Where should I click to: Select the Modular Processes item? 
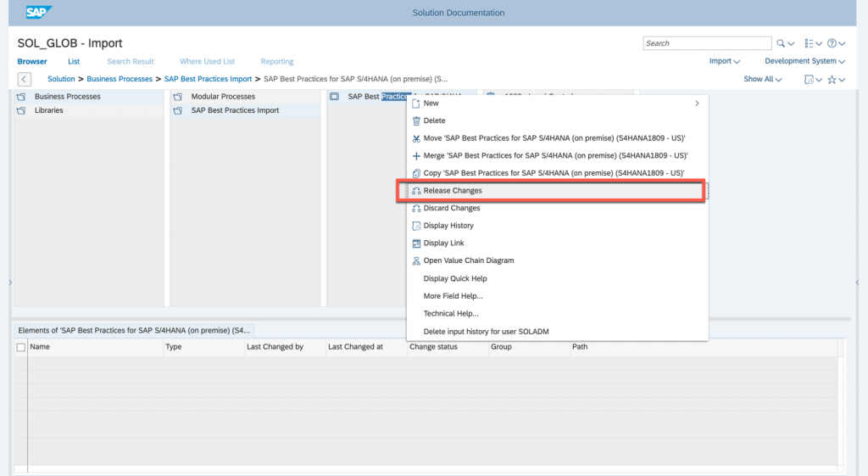245,97
